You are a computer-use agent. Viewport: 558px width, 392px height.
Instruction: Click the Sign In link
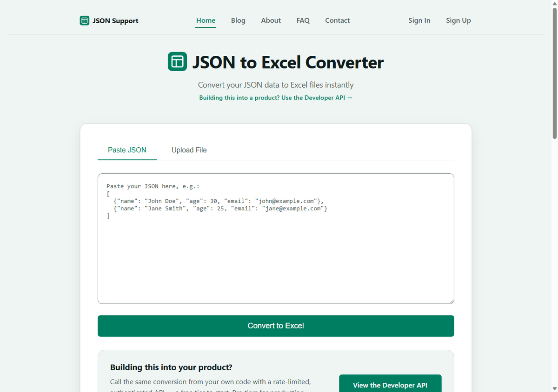click(x=419, y=20)
